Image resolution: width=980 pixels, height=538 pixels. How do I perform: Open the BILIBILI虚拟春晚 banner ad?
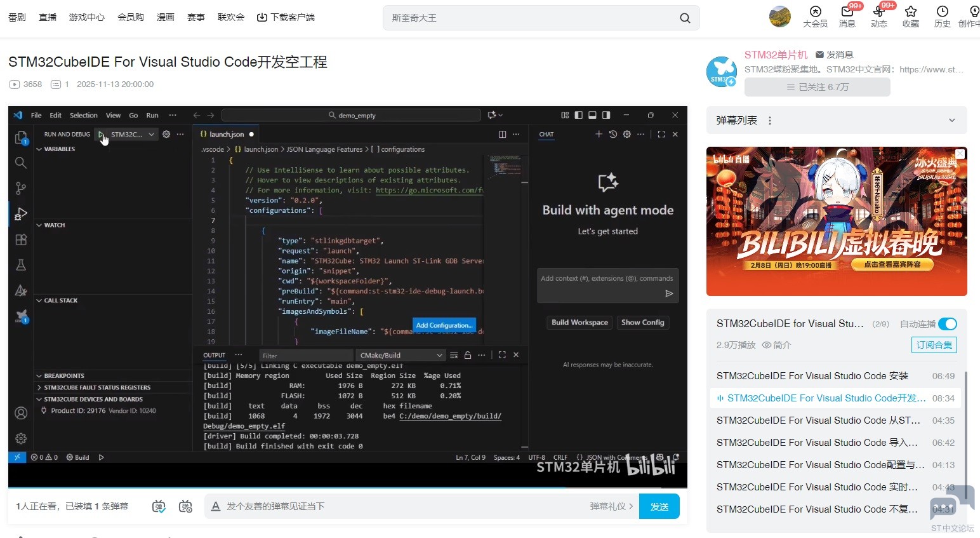(x=837, y=221)
